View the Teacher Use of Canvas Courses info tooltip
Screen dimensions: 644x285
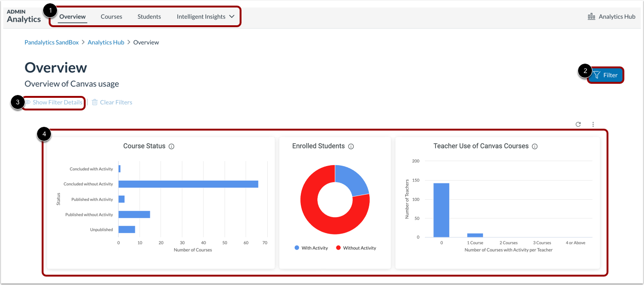pyautogui.click(x=534, y=146)
